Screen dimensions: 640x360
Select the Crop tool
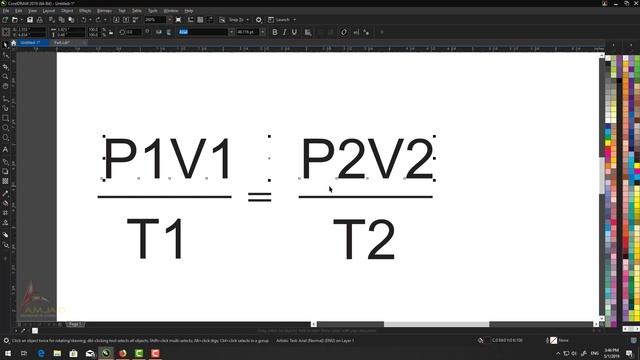[5, 67]
